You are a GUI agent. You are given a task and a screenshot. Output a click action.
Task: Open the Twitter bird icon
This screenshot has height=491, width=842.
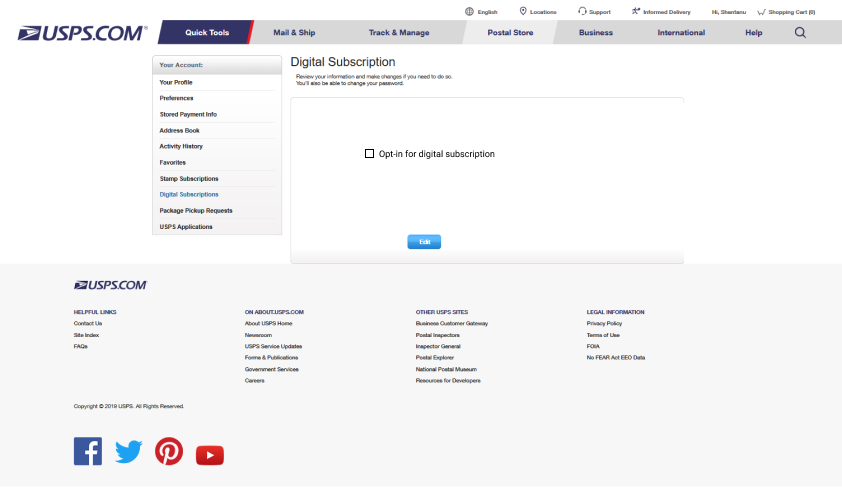click(129, 451)
